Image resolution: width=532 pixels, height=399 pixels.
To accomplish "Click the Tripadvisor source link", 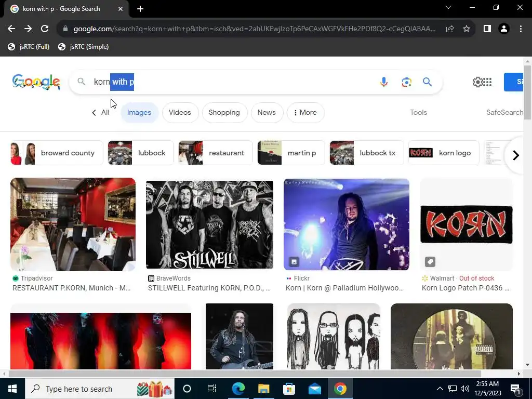I will tap(33, 278).
